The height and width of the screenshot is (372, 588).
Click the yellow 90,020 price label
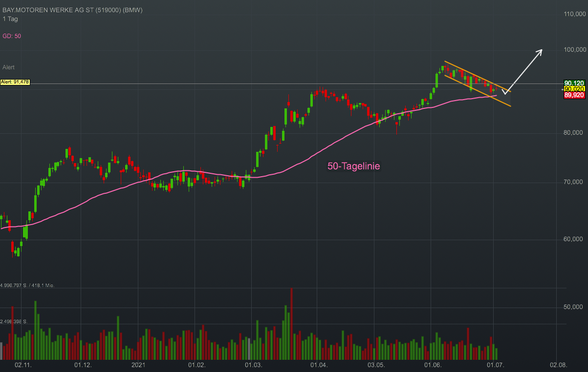click(x=574, y=89)
